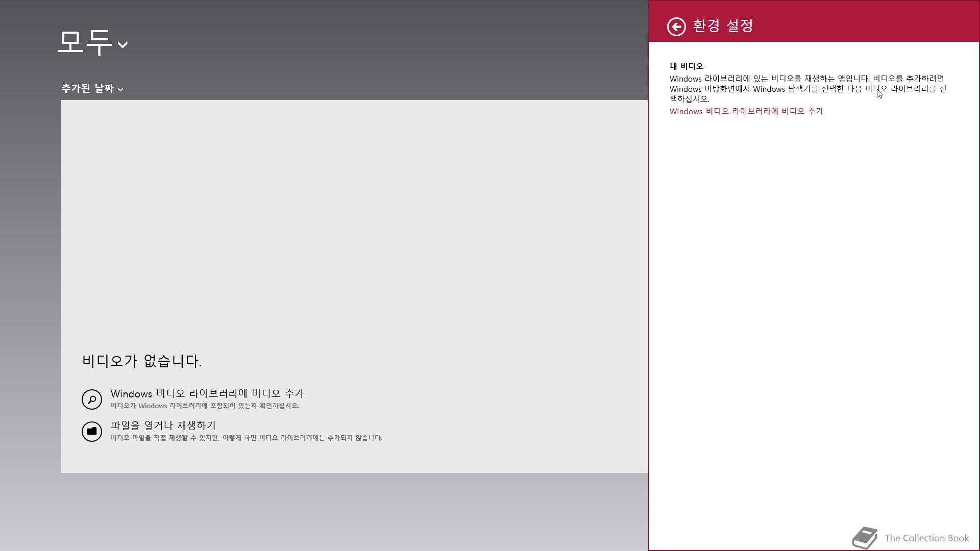
Task: Click the 내 비디오 heading
Action: coord(687,66)
